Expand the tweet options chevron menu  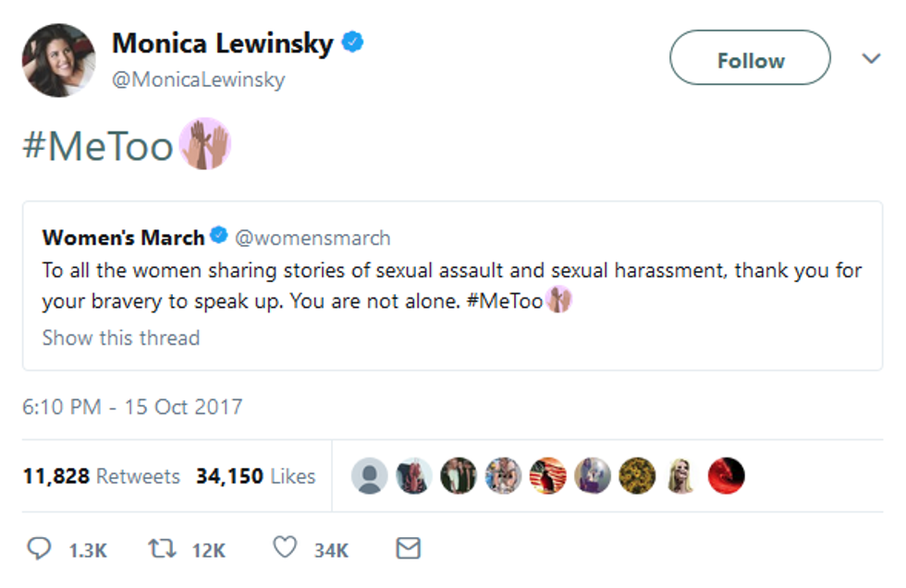(871, 59)
